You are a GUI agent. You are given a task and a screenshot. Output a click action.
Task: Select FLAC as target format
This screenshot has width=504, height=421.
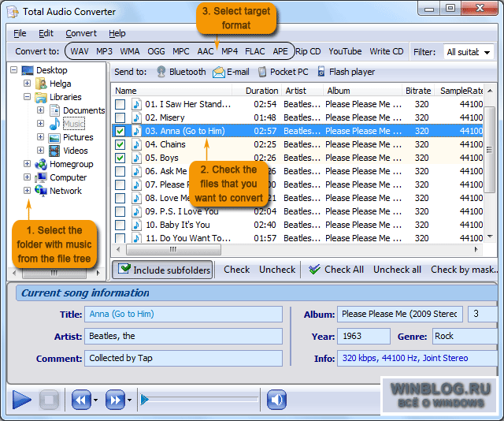pyautogui.click(x=255, y=51)
